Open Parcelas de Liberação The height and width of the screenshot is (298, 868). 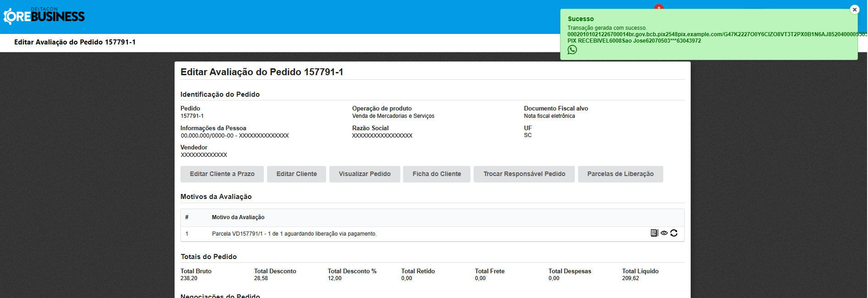coord(620,174)
